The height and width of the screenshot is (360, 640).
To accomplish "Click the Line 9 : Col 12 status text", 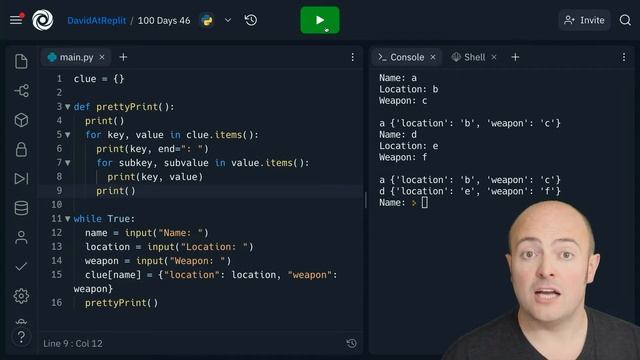I will [73, 344].
